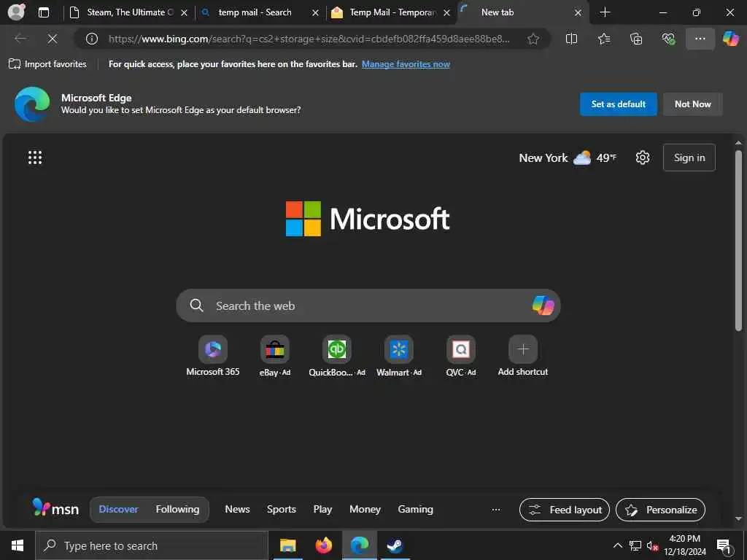
Task: Open the weather widget for New York
Action: (568, 157)
